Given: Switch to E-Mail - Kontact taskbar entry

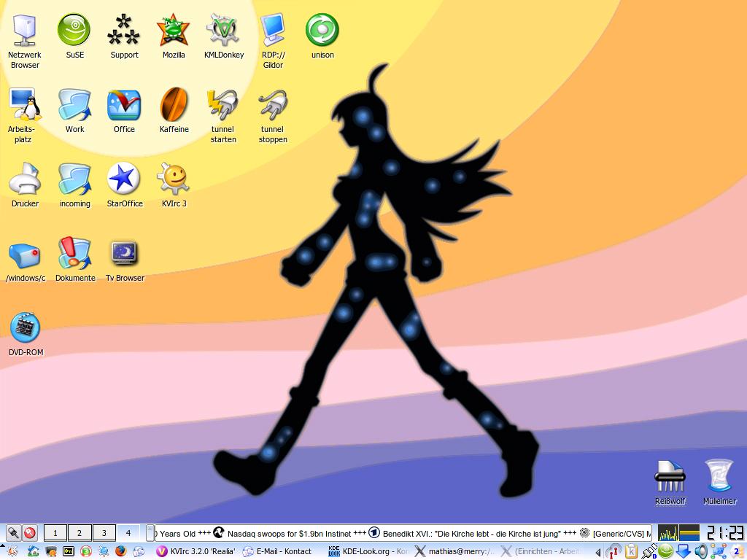Looking at the screenshot, I should [x=276, y=551].
